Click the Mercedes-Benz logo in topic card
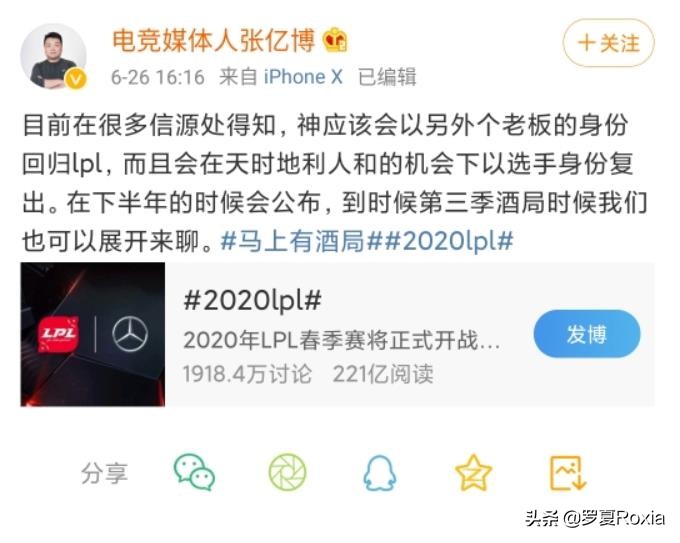Viewport: 680px width, 543px height. pyautogui.click(x=130, y=334)
